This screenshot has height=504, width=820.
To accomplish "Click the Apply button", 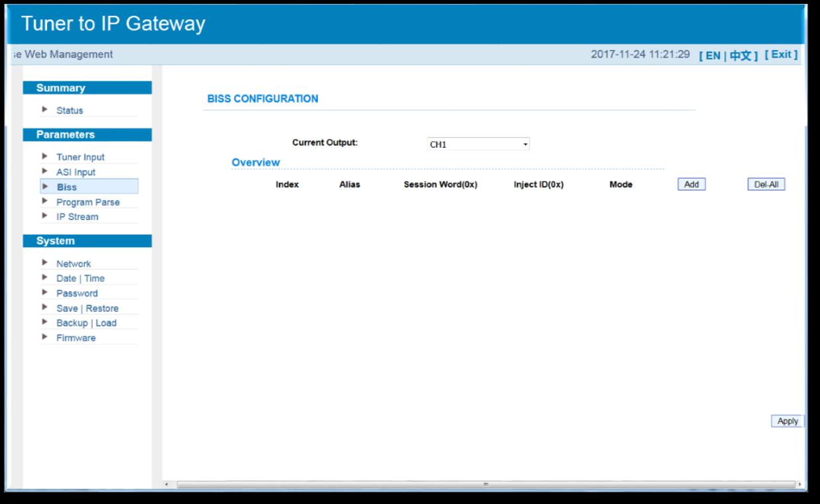I will (788, 421).
